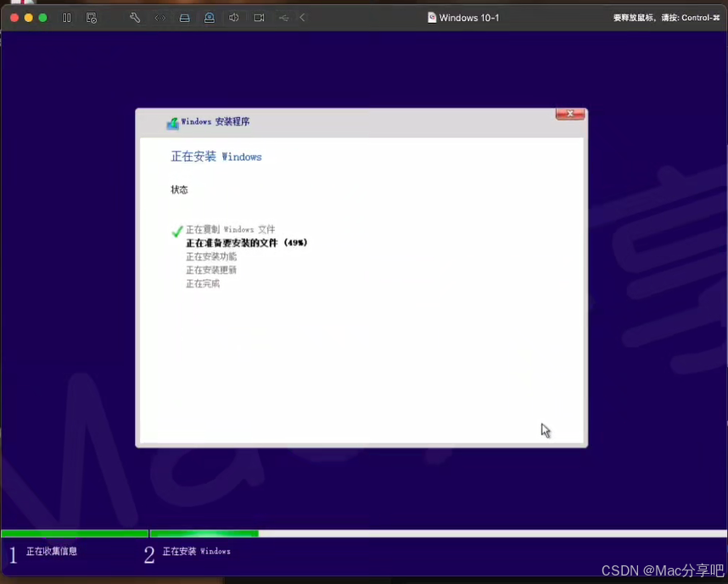728x584 pixels.
Task: Close the Windows Setup dialog
Action: (x=570, y=114)
